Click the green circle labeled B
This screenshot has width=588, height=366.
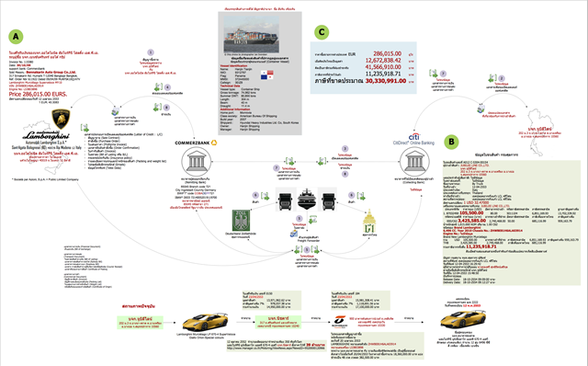[451, 142]
